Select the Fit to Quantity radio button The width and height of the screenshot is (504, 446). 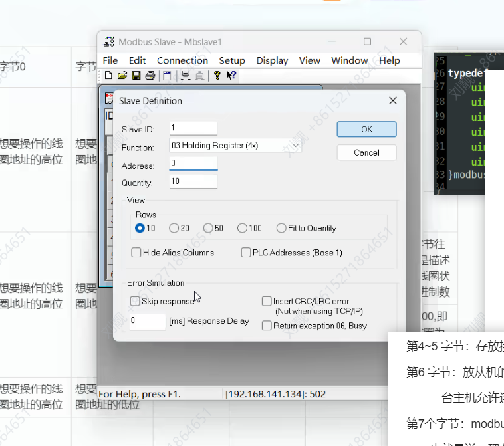coord(281,228)
